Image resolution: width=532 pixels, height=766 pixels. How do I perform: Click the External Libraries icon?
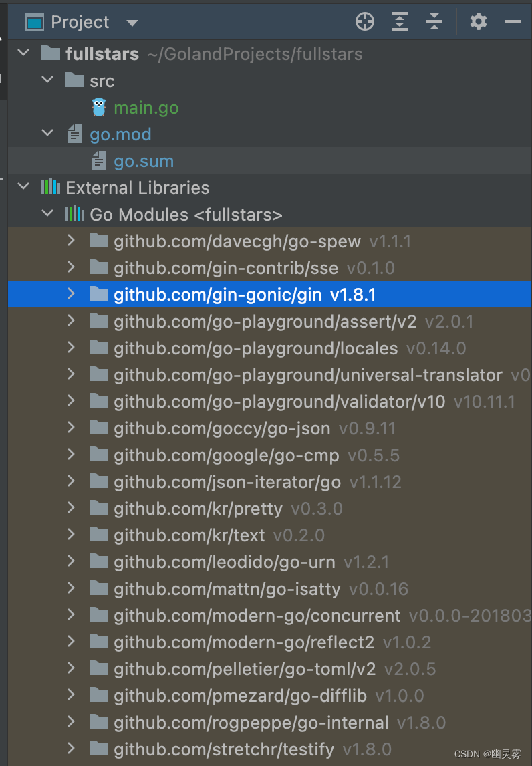click(51, 187)
